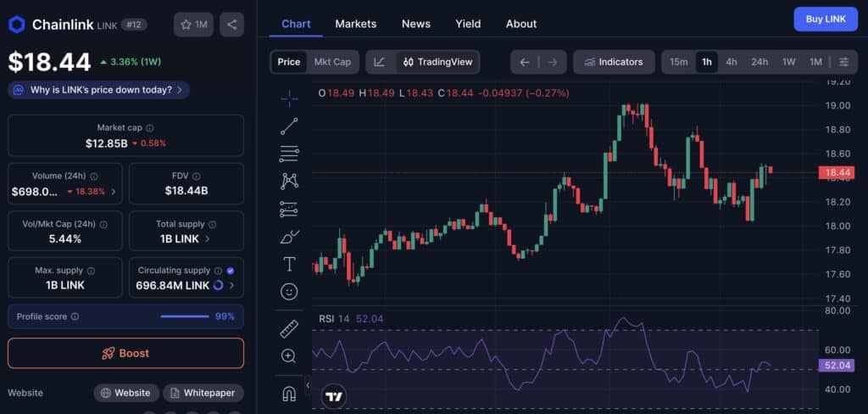868x414 pixels.
Task: Click the 3.36% (1W) price change
Action: (x=131, y=62)
